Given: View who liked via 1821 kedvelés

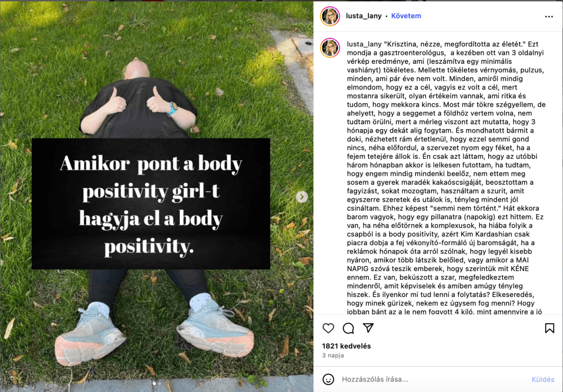Looking at the screenshot, I should 346,346.
